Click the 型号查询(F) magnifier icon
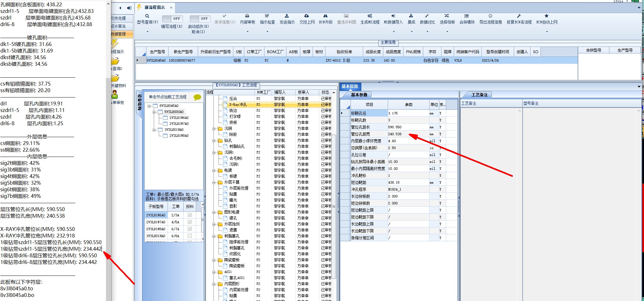 (147, 16)
